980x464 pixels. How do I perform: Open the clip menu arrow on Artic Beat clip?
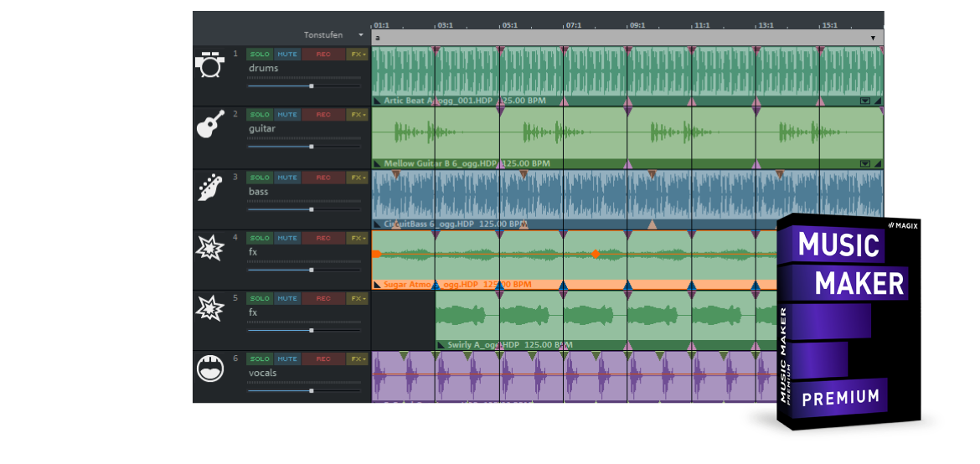click(x=865, y=100)
